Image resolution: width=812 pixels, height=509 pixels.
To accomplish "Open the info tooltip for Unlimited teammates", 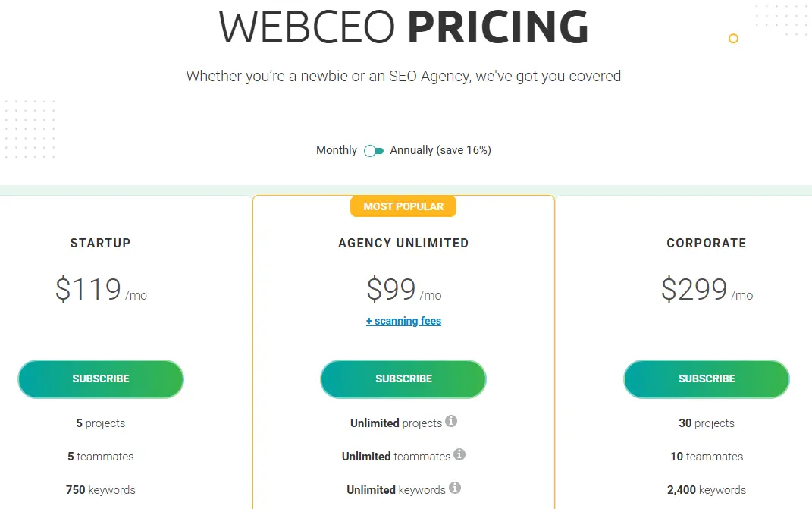I will (x=460, y=456).
